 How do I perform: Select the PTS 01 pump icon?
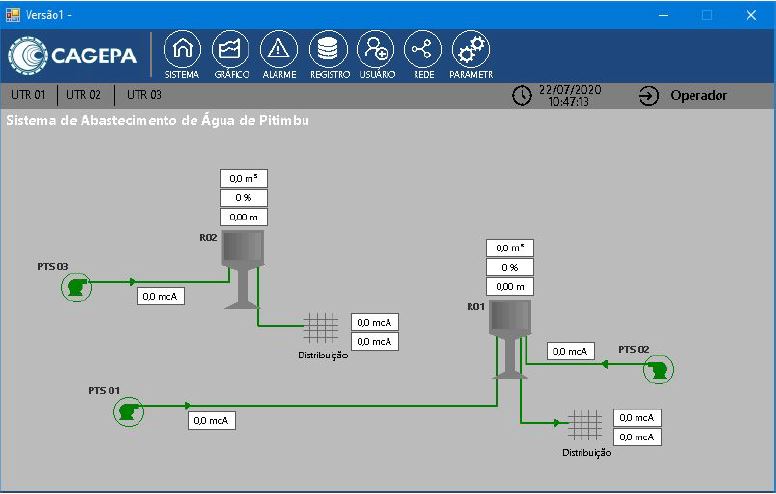pos(127,410)
